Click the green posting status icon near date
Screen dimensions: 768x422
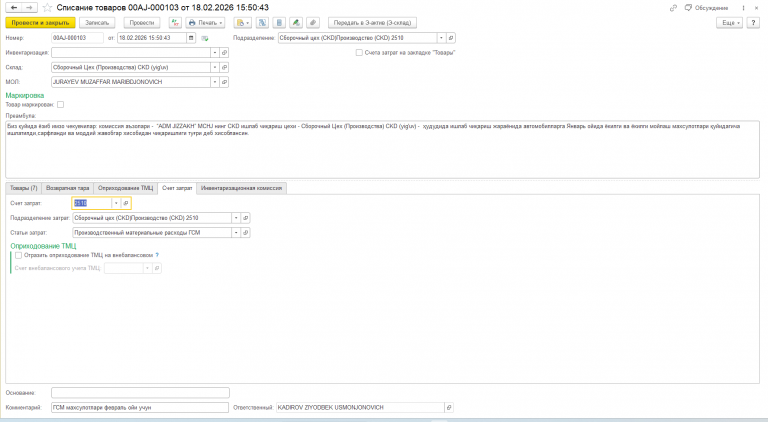pos(205,38)
